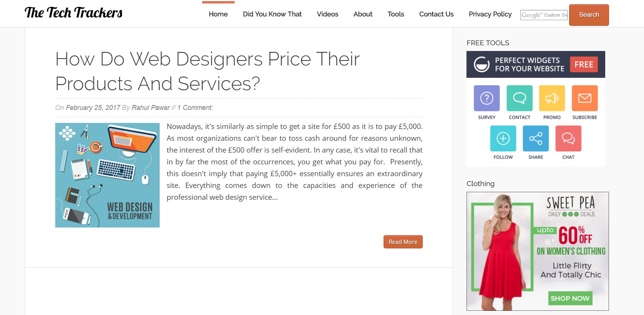The image size is (644, 315).
Task: Click the Survey widget icon
Action: point(487,98)
